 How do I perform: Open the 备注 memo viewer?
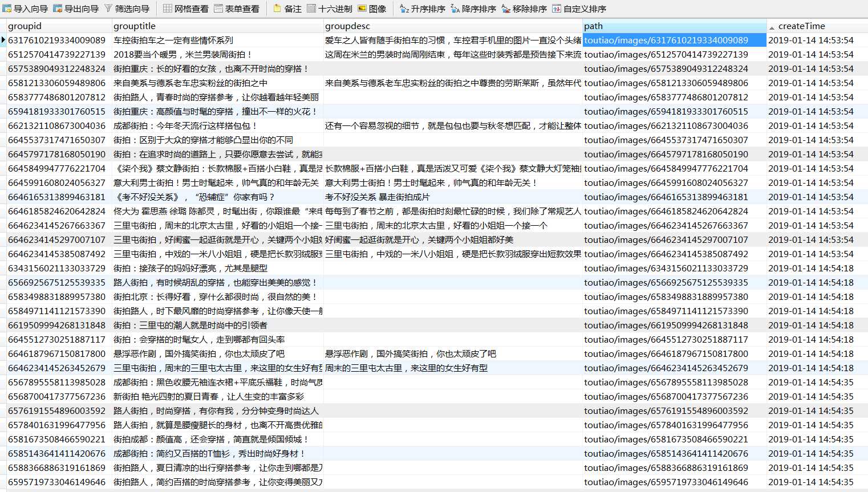click(x=287, y=9)
